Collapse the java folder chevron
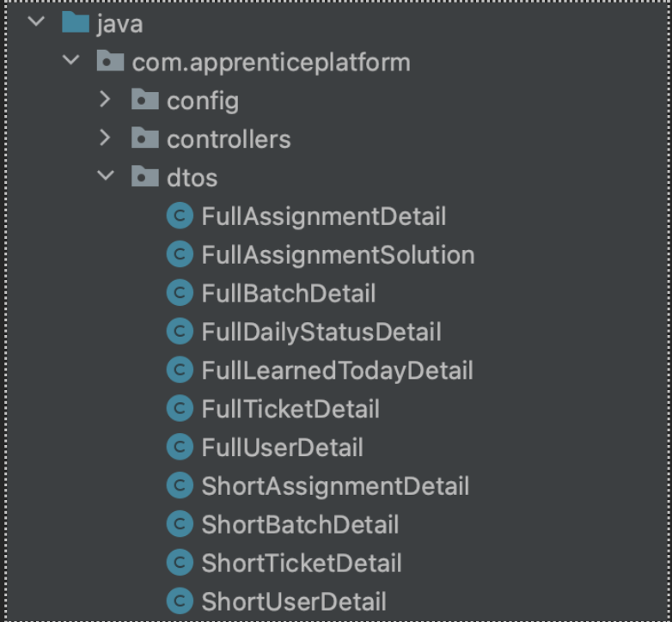The width and height of the screenshot is (672, 622). click(36, 22)
